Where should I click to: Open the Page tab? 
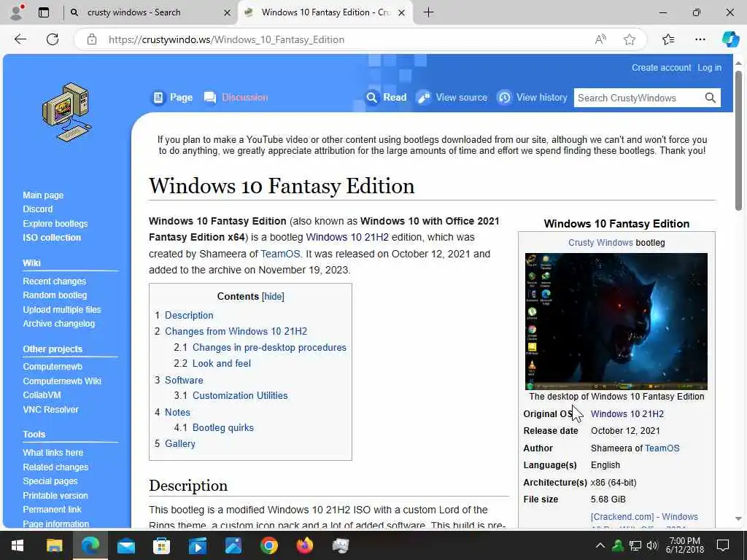(172, 97)
